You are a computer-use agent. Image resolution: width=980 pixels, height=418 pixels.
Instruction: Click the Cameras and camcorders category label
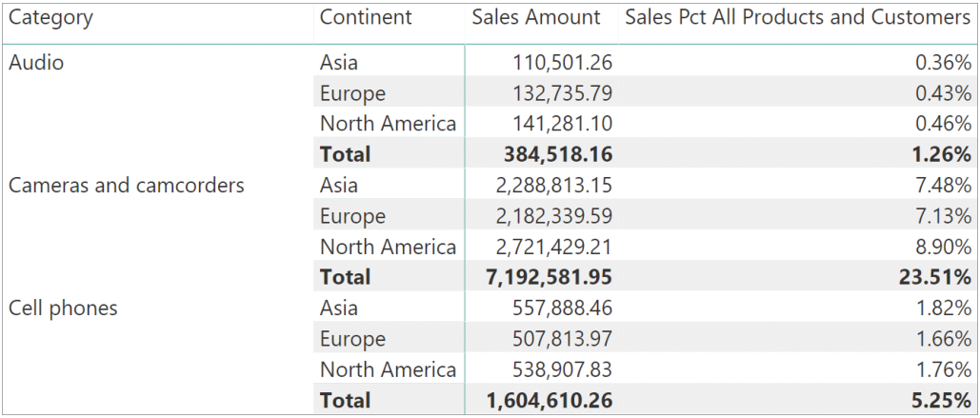click(127, 185)
